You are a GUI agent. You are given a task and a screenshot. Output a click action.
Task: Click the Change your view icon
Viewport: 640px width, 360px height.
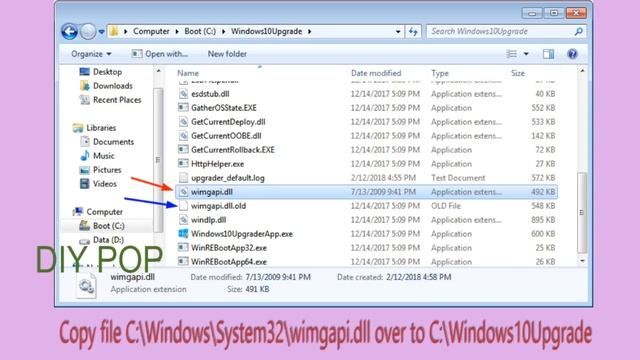point(511,54)
